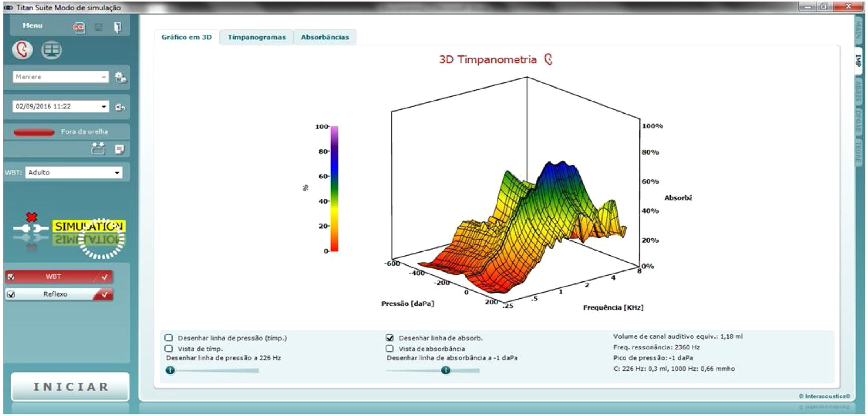Image resolution: width=868 pixels, height=416 pixels.
Task: Open protocol setup gears icon
Action: (x=120, y=78)
